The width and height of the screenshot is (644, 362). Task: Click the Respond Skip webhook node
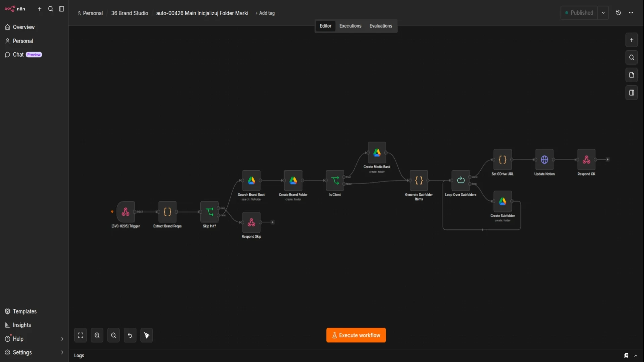(251, 222)
